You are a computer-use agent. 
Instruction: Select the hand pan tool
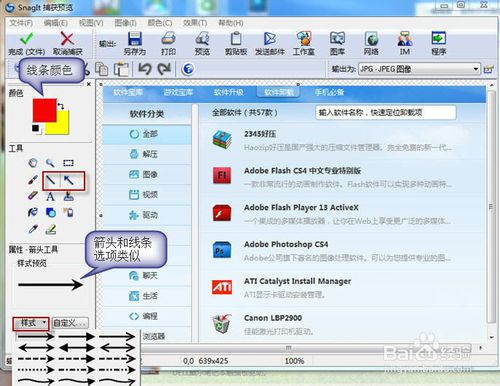(x=33, y=163)
